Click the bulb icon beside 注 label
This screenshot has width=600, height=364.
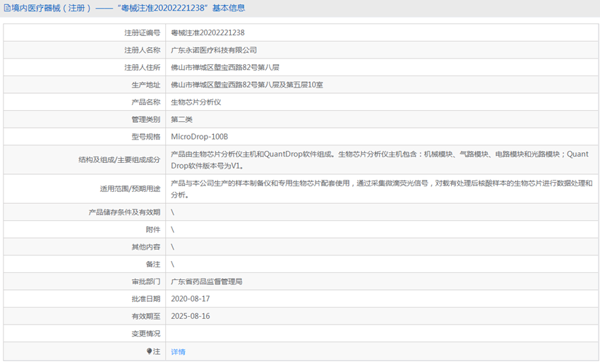pos(149,351)
